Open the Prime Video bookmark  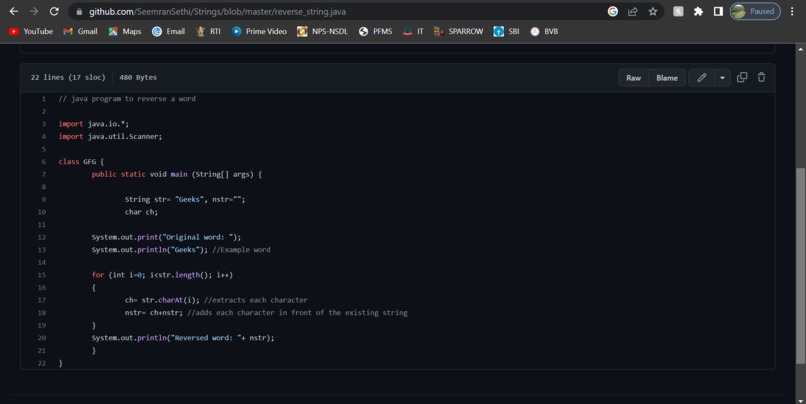pyautogui.click(x=259, y=31)
